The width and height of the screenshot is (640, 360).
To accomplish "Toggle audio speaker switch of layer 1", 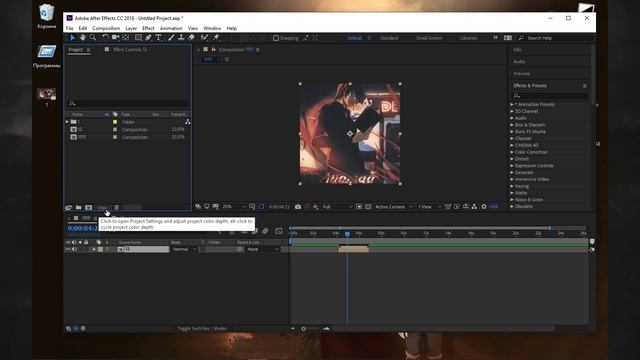I will (74, 249).
